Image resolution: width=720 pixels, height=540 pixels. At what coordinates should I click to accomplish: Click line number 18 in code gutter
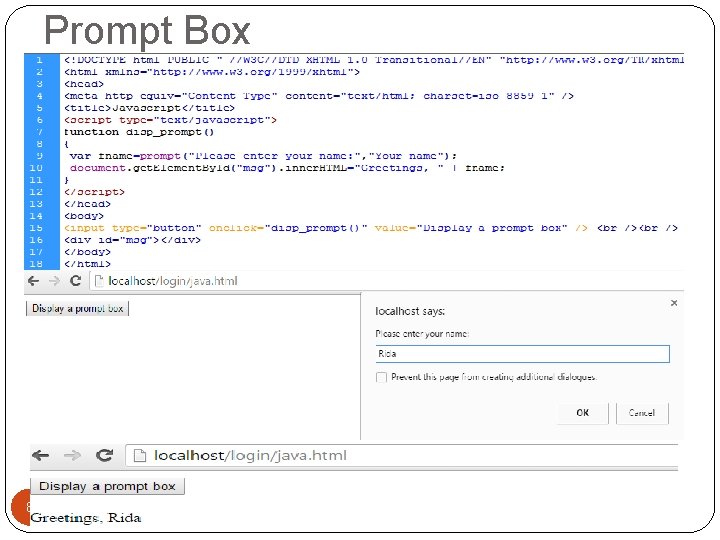(x=36, y=264)
